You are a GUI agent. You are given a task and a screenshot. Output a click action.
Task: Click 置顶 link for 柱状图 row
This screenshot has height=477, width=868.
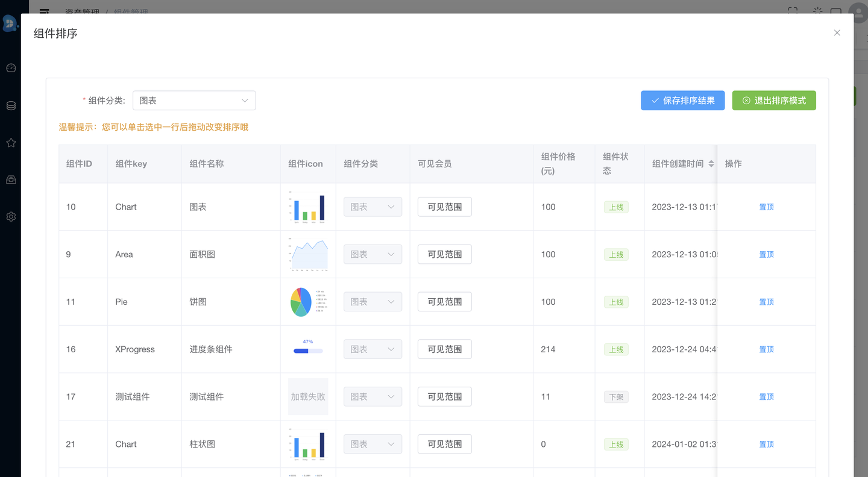point(766,444)
